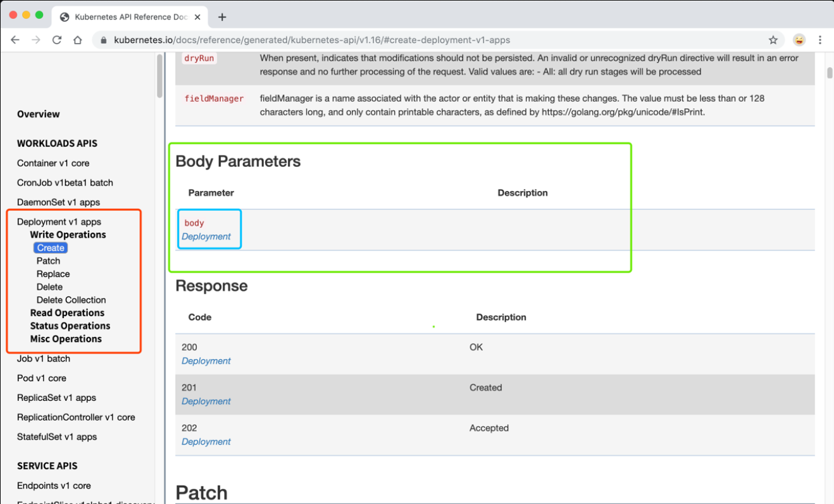View site info via padlock icon

(x=104, y=40)
